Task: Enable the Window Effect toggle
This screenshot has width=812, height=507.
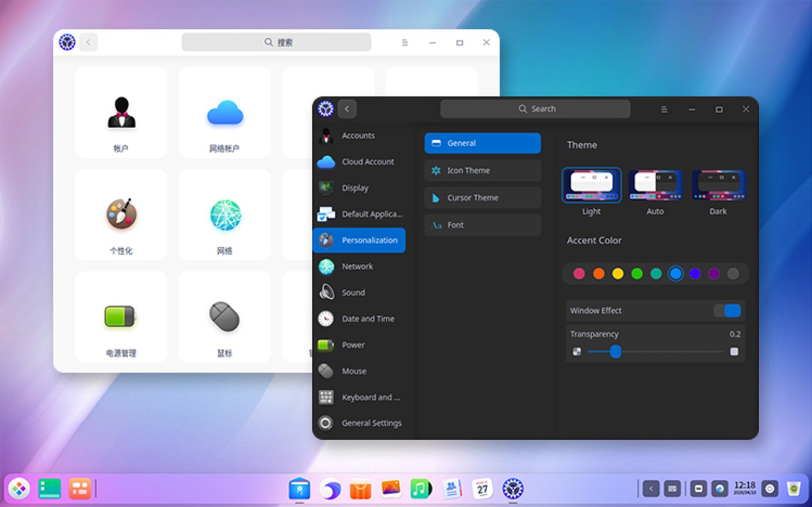Action: [728, 310]
